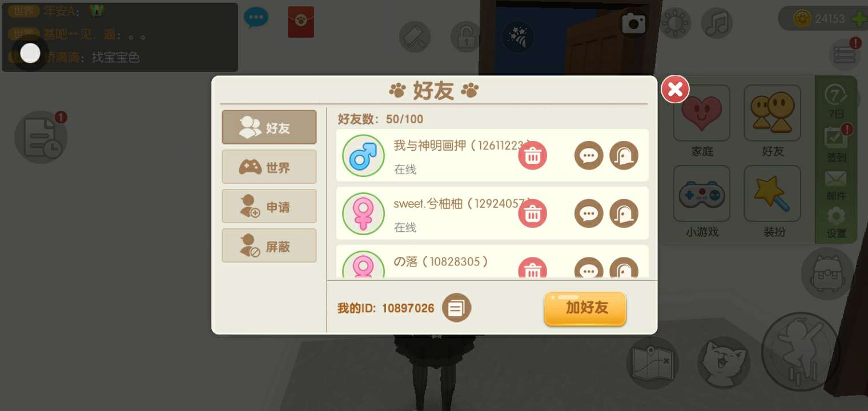Image resolution: width=868 pixels, height=411 pixels.
Task: Toggle the sun brightness icon
Action: (676, 23)
